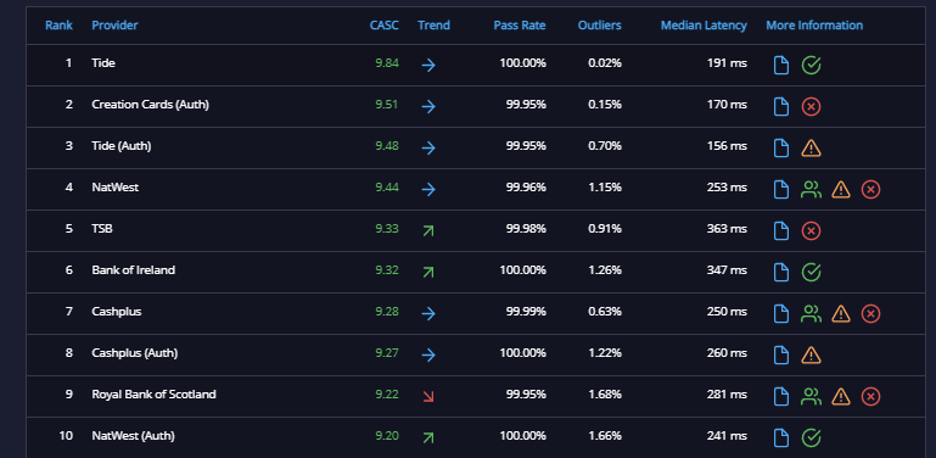Click warning triangle for Royal Bank of Scotland
The width and height of the screenshot is (936, 458).
click(840, 396)
